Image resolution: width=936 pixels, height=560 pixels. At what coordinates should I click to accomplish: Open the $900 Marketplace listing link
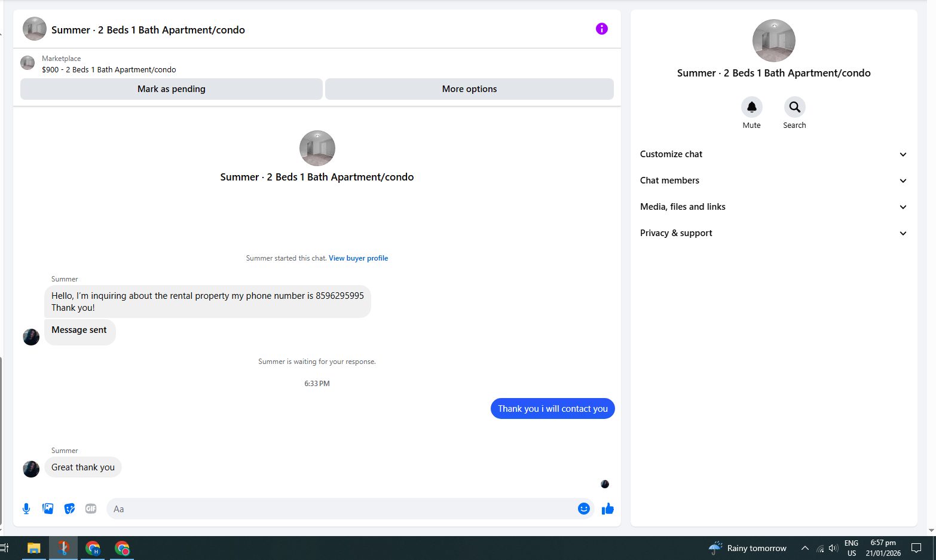[109, 69]
